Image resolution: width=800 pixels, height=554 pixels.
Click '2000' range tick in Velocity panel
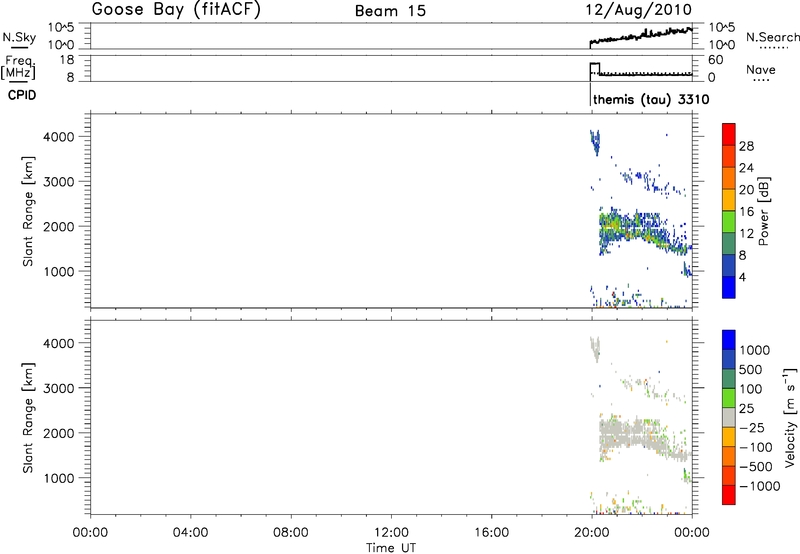[x=59, y=433]
